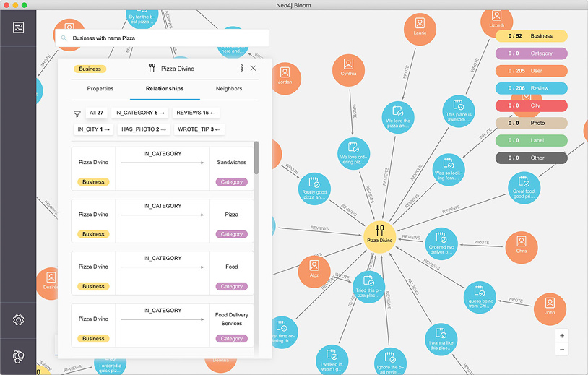The width and height of the screenshot is (588, 375).
Task: Select the Desiré user node
Action: (48, 283)
